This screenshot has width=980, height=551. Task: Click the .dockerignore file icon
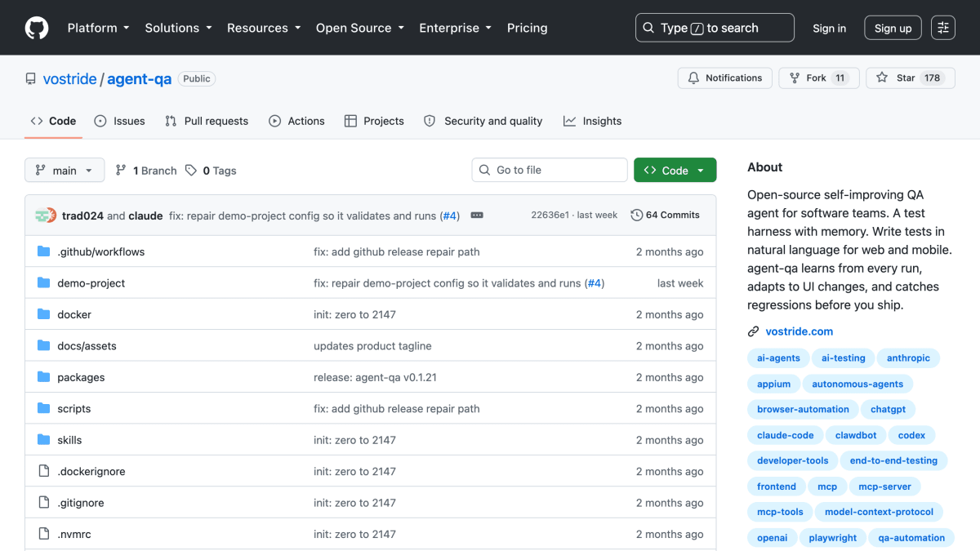point(44,472)
